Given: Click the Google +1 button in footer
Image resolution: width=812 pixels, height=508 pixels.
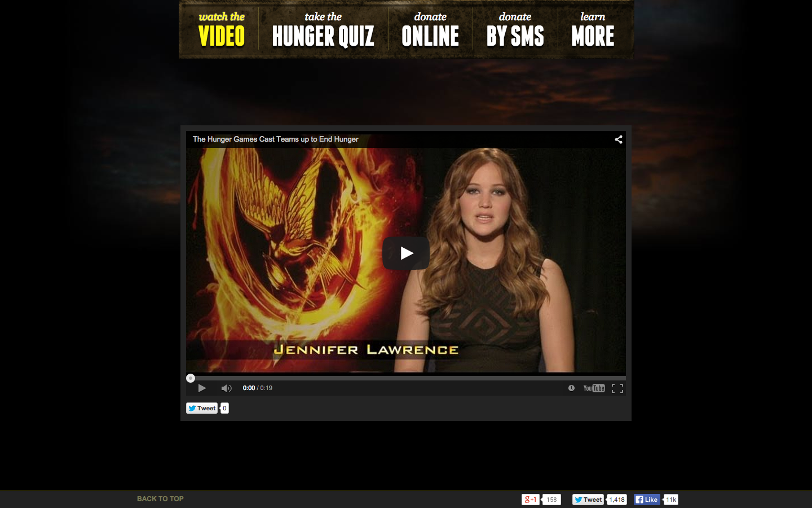Looking at the screenshot, I should (530, 500).
